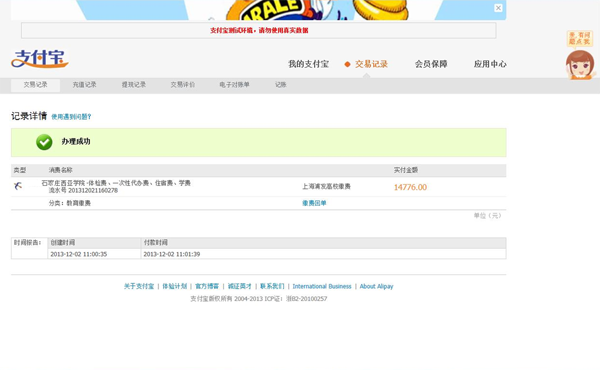Click the amount 14776.00
Screen dimensions: 600x370
pos(410,187)
